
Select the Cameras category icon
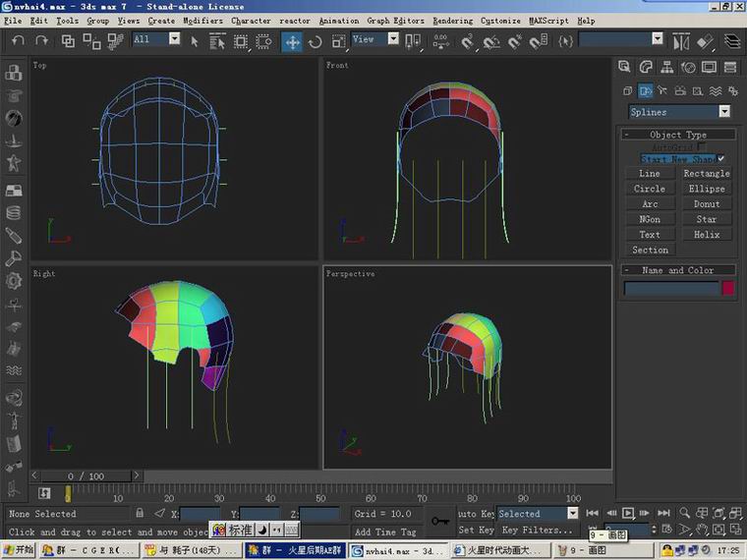680,90
